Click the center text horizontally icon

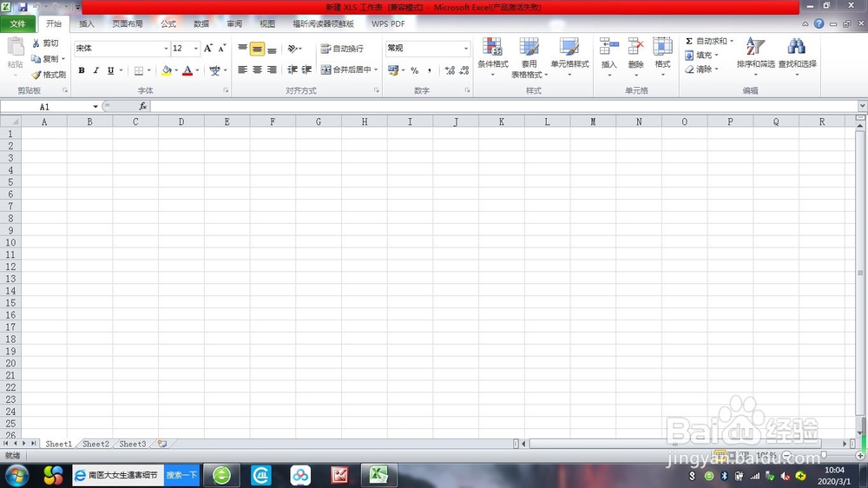[258, 69]
